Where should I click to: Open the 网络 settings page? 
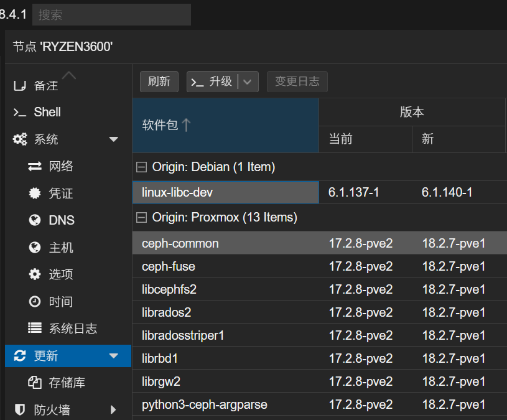coord(68,166)
